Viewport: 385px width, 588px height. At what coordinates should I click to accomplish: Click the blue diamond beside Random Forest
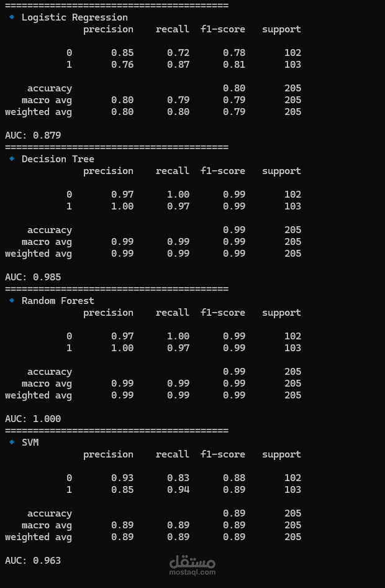point(12,300)
